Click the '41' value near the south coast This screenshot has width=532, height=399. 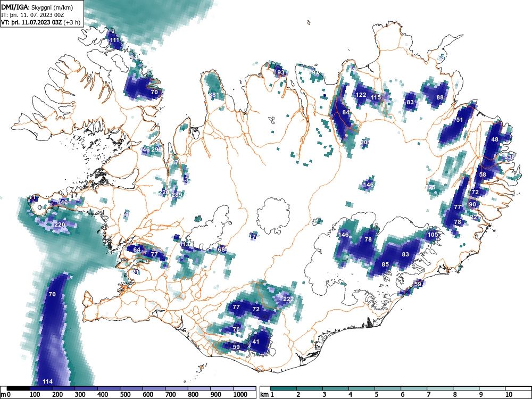(x=256, y=342)
